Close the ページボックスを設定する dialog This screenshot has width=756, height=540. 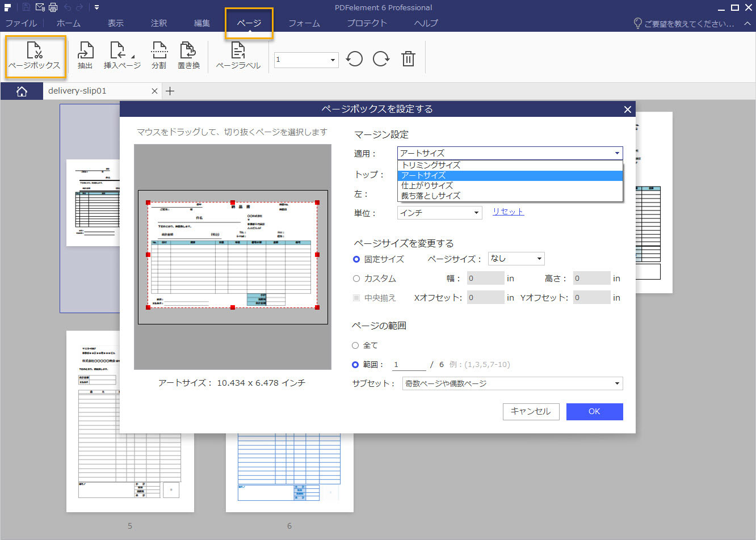(x=627, y=109)
